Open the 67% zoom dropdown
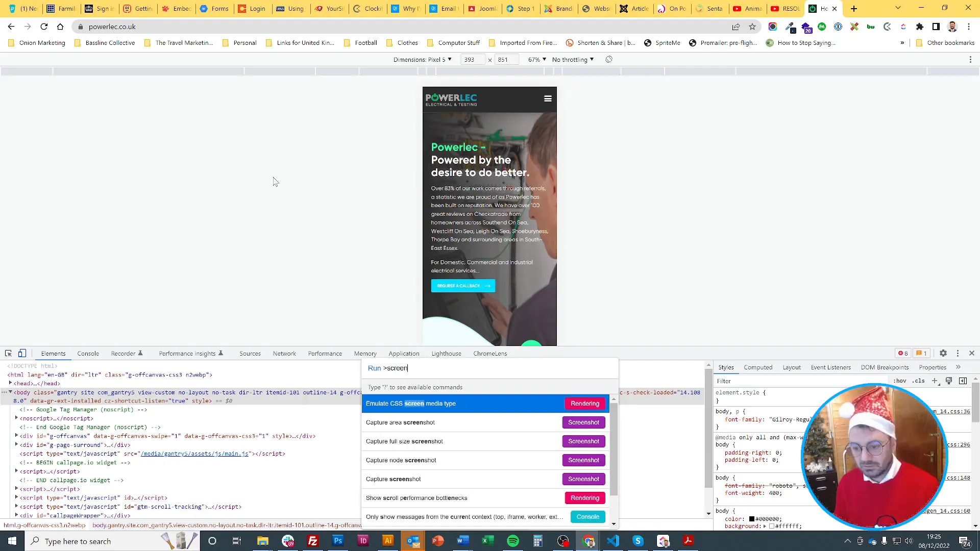This screenshot has height=551, width=980. (x=537, y=60)
